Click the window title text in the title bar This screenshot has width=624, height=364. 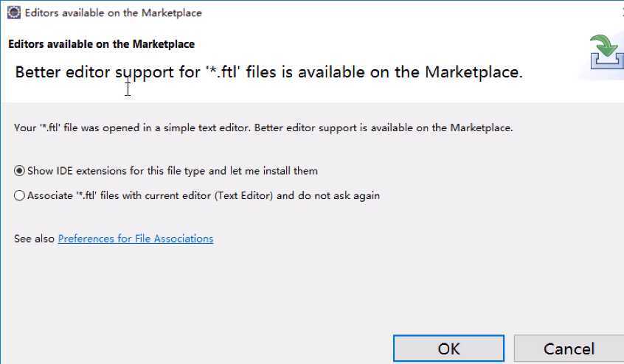114,13
